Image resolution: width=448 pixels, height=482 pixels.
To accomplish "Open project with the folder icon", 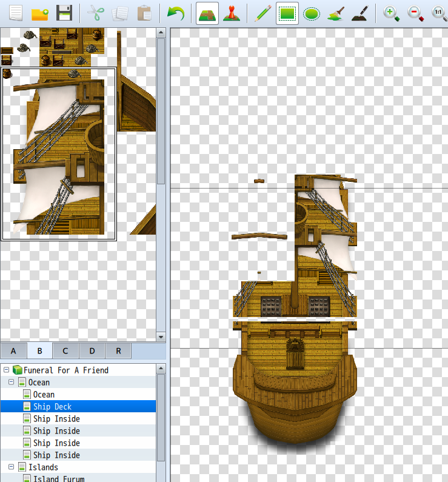I will pyautogui.click(x=40, y=13).
